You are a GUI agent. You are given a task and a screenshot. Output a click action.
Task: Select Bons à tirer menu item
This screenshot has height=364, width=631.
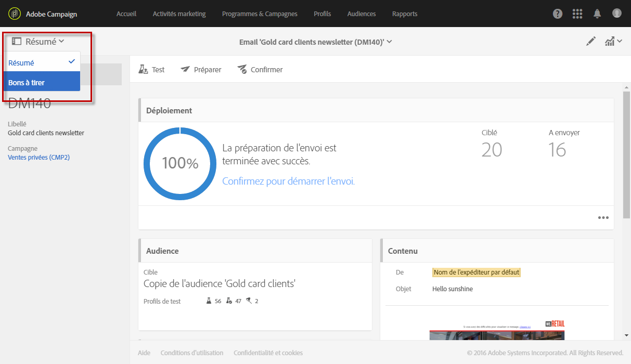pyautogui.click(x=42, y=82)
